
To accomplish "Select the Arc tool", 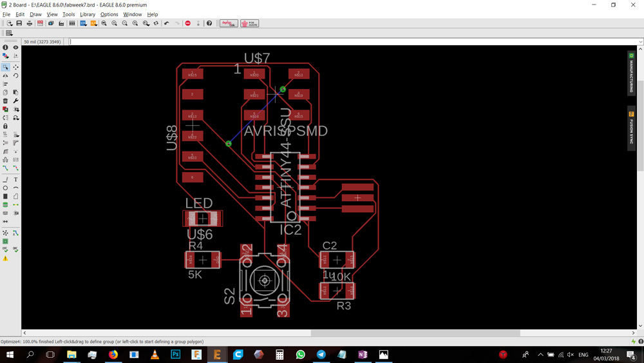I will (15, 188).
